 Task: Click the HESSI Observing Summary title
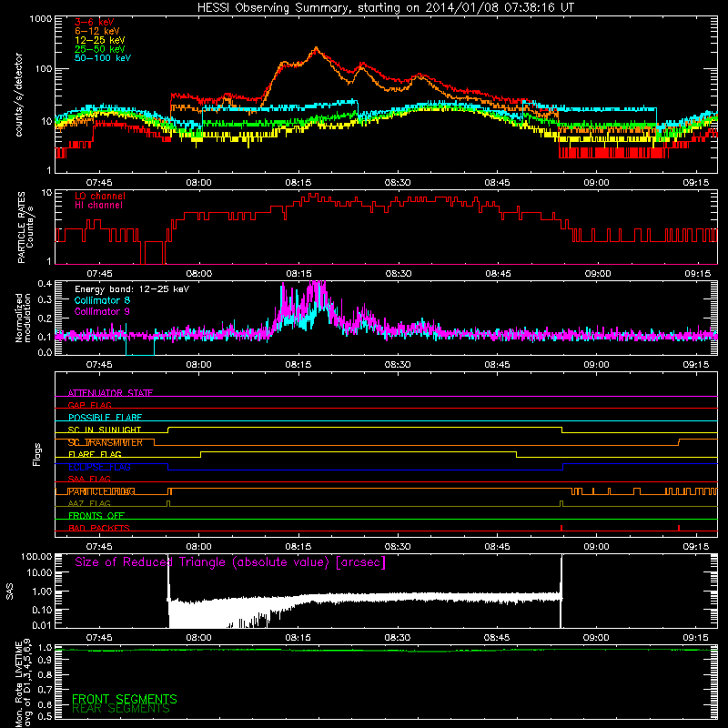[386, 8]
